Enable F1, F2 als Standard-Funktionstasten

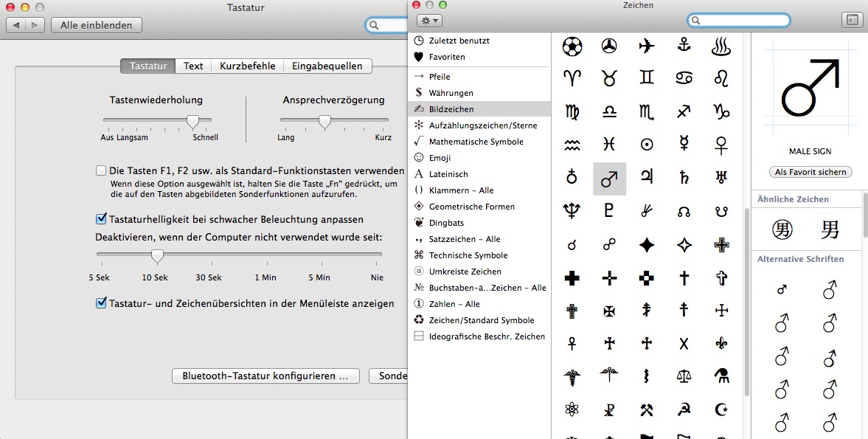pyautogui.click(x=100, y=170)
